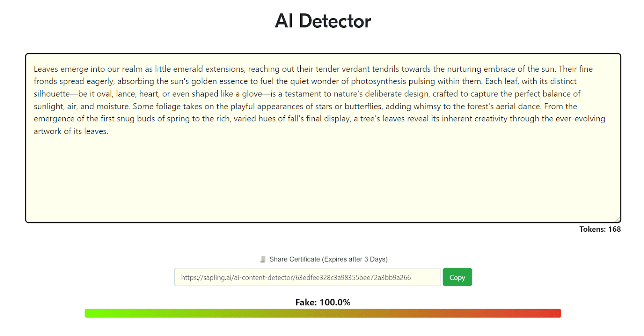This screenshot has width=644, height=336.
Task: Grab the text area resize handle
Action: [x=617, y=220]
